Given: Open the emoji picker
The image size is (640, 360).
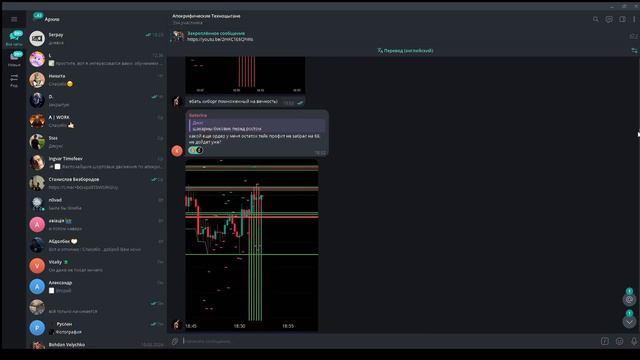Looking at the screenshot, I should point(619,341).
